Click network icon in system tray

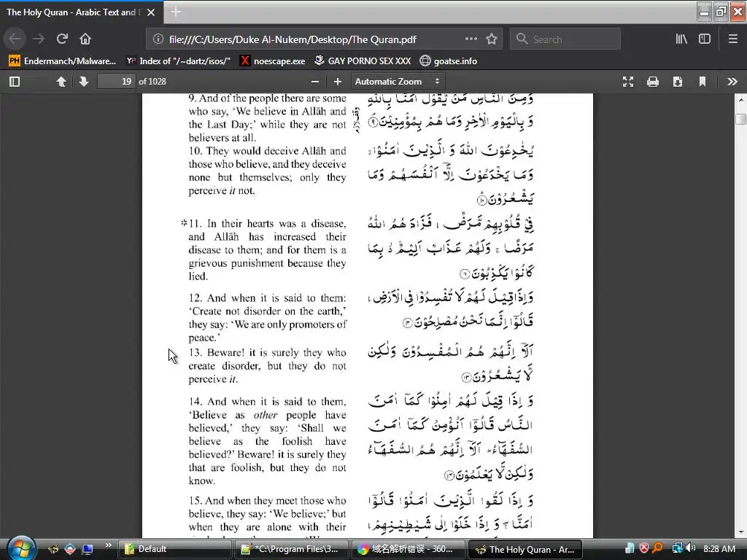click(x=677, y=548)
